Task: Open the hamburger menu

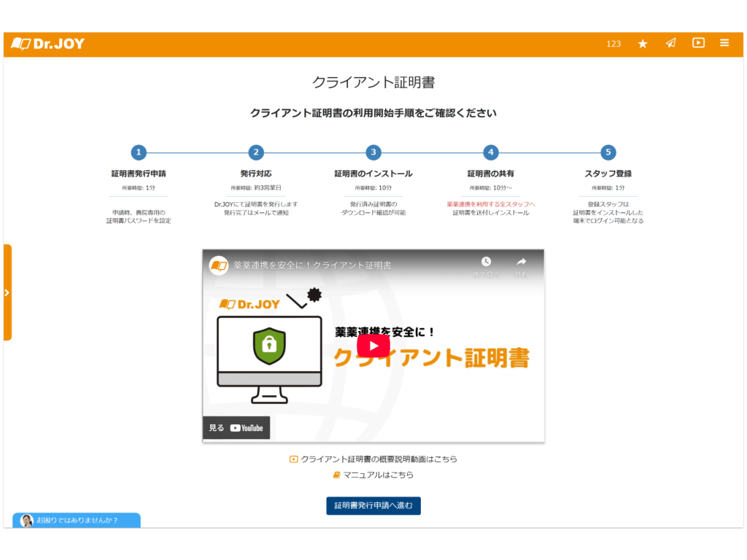Action: 724,43
